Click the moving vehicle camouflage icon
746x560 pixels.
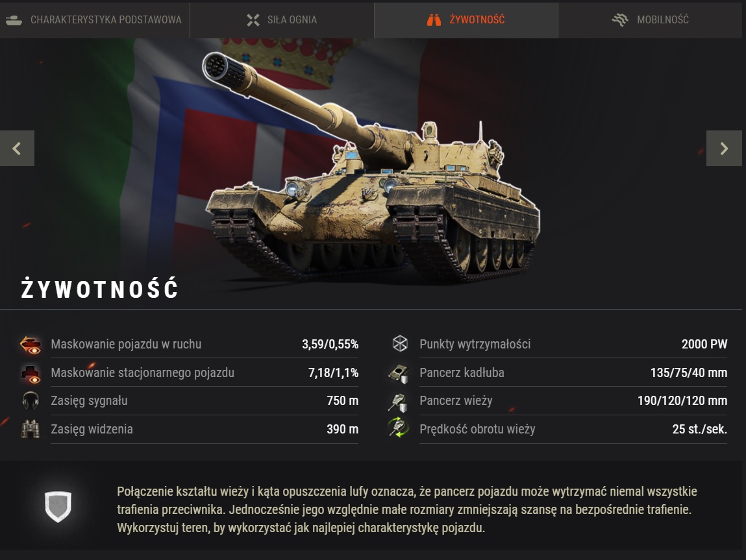coord(31,344)
